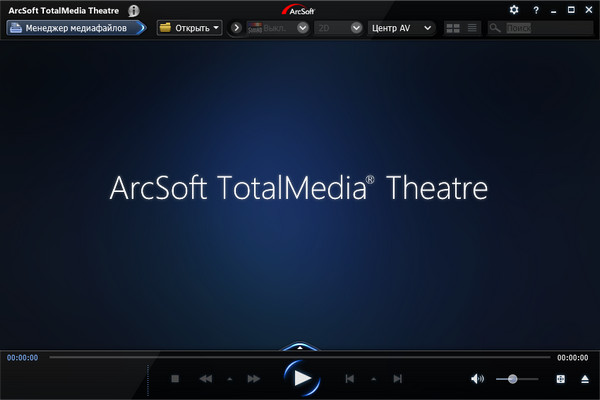
Task: Click the volume slider
Action: click(x=520, y=379)
